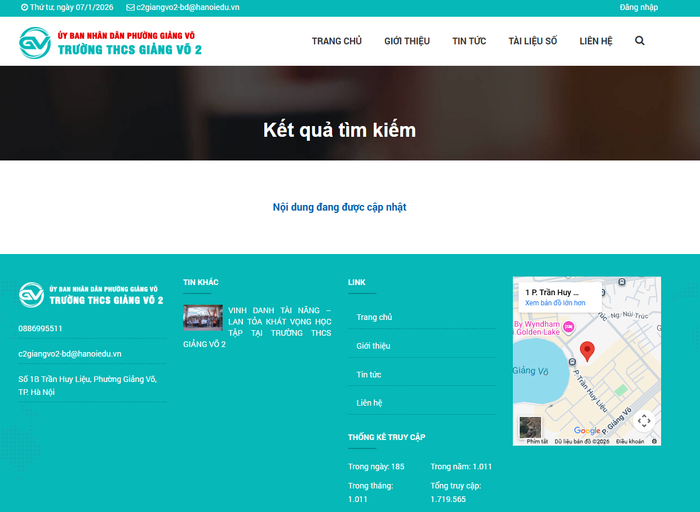This screenshot has width=700, height=512.
Task: Open the Vinh danh tài năng article headline
Action: pyautogui.click(x=279, y=321)
